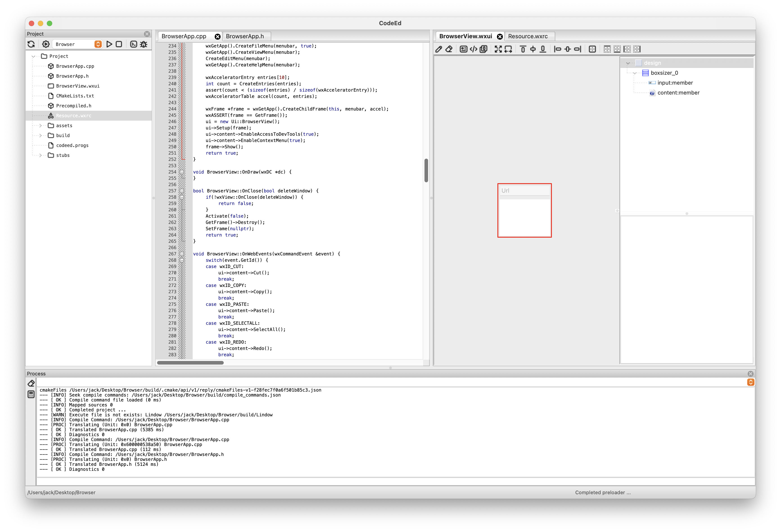Align widget horizontally centered

tap(568, 49)
